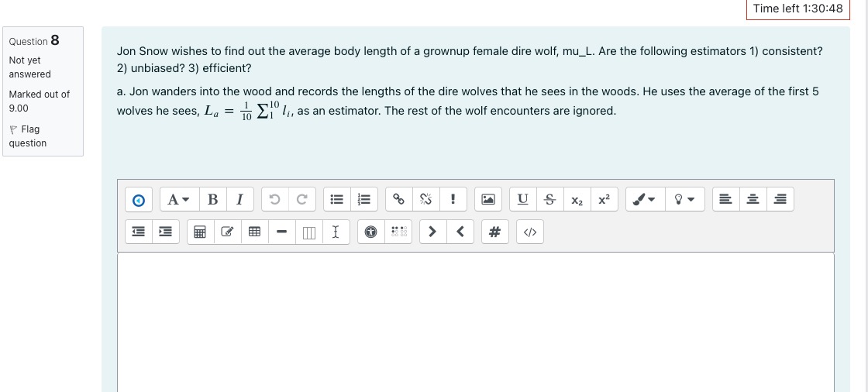
Task: Open the equation editor calculator icon
Action: [201, 232]
